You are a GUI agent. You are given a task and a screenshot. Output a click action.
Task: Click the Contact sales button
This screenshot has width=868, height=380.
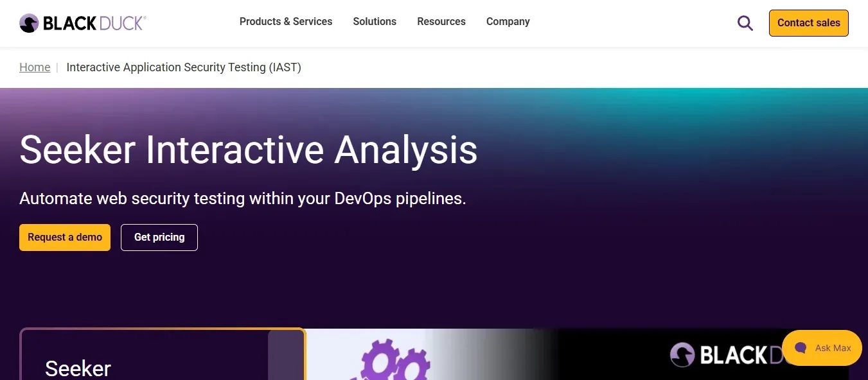[x=809, y=23]
